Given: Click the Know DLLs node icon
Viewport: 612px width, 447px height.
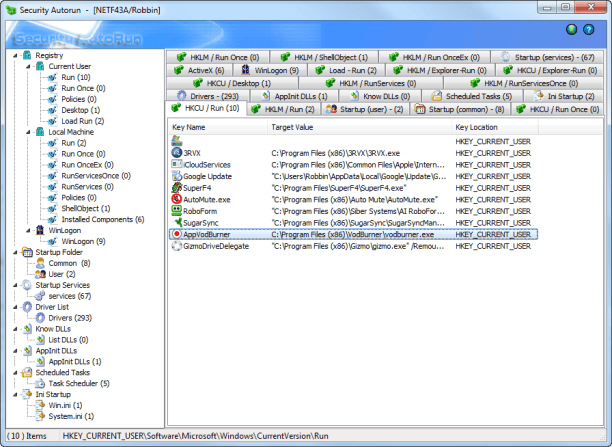Looking at the screenshot, I should (27, 329).
